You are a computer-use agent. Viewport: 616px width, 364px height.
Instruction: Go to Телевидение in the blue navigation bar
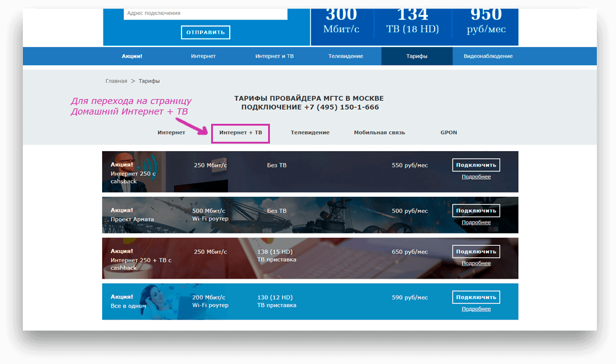[x=345, y=56]
